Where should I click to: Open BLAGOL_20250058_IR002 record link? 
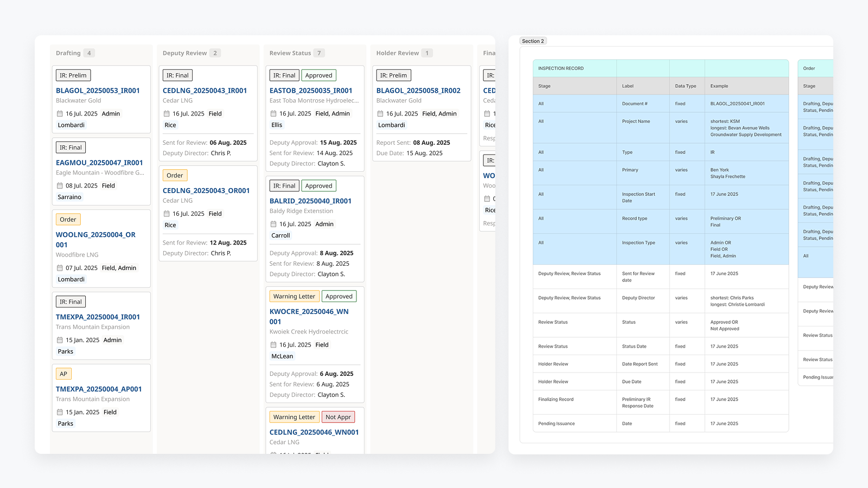418,91
